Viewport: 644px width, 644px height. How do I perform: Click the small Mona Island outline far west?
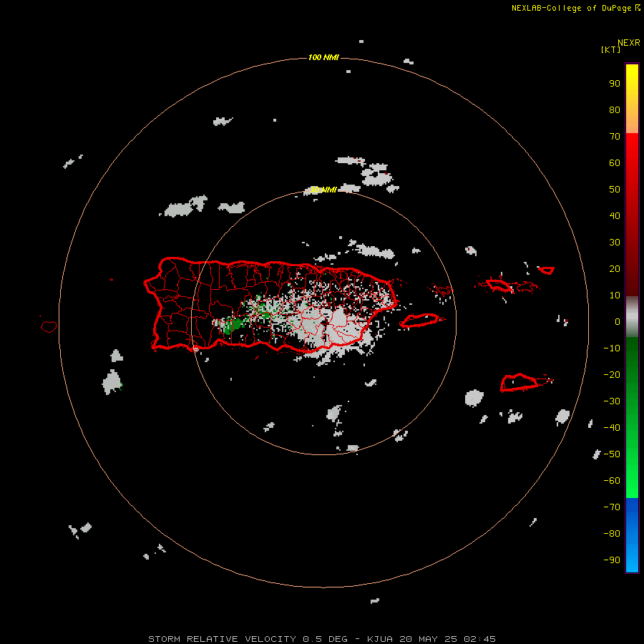[49, 326]
